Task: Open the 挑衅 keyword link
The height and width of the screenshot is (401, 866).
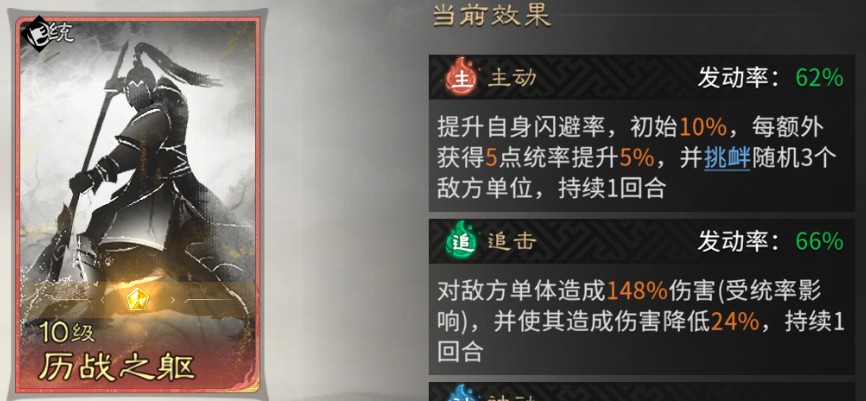Action: tap(727, 159)
